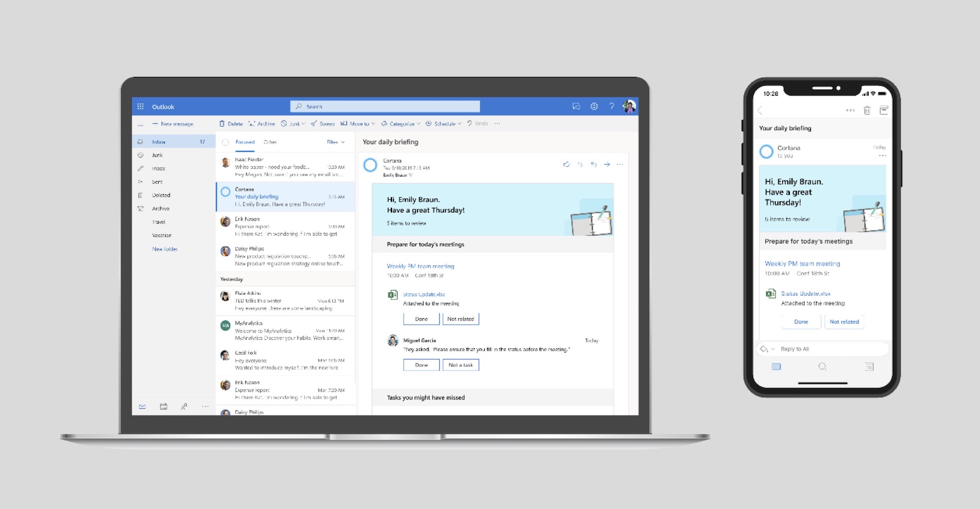Tap the ellipsis in the phone header

click(x=850, y=110)
